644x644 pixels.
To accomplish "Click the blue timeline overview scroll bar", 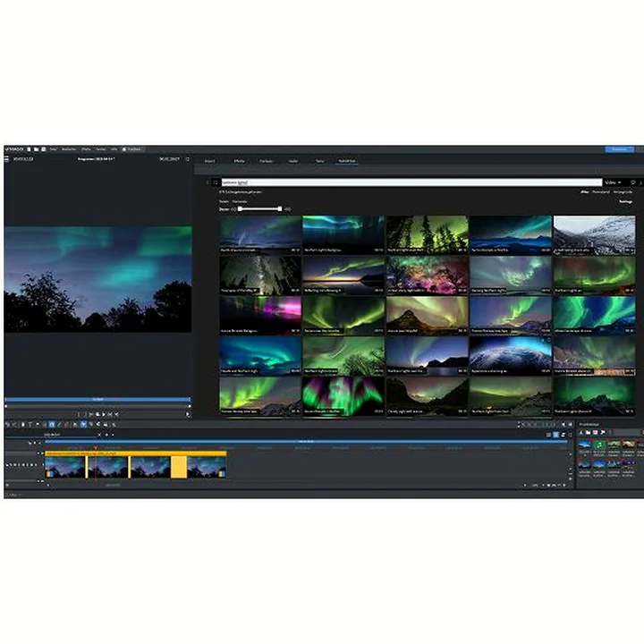I will point(306,442).
